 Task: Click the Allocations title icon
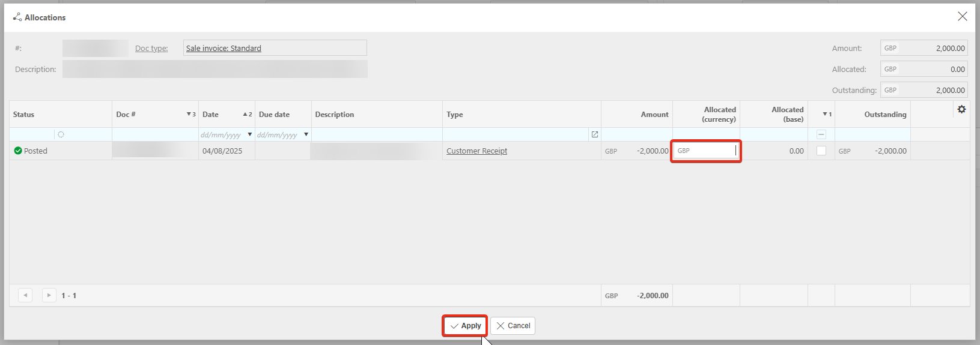click(17, 17)
